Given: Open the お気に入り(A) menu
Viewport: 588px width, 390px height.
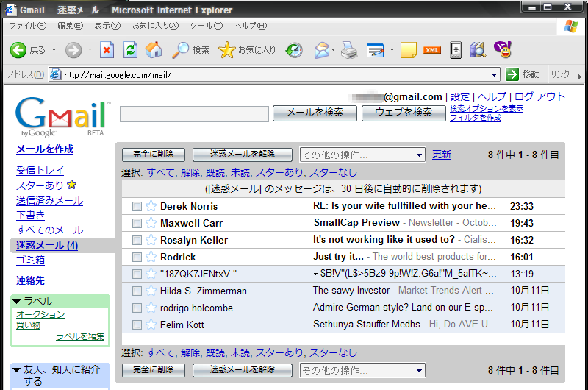Looking at the screenshot, I should click(155, 26).
